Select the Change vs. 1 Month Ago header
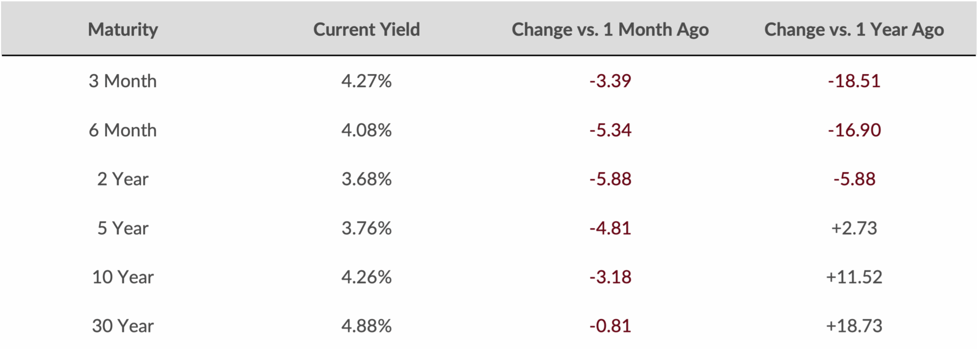This screenshot has height=353, width=980. [x=610, y=30]
